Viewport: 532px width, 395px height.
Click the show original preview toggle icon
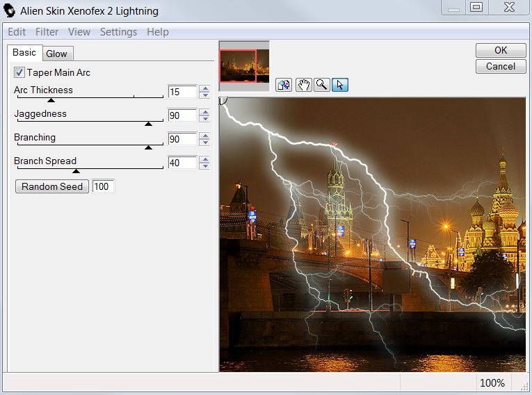point(284,85)
